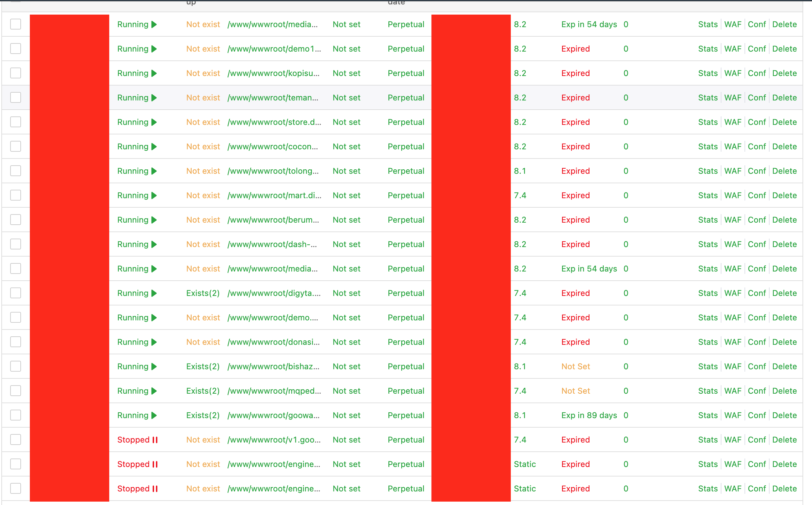Delete the store.d website
Viewport: 812px width, 505px height.
pyautogui.click(x=784, y=122)
